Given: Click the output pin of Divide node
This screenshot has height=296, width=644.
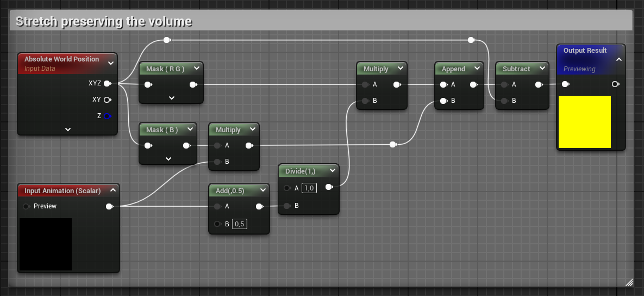Looking at the screenshot, I should click(329, 187).
